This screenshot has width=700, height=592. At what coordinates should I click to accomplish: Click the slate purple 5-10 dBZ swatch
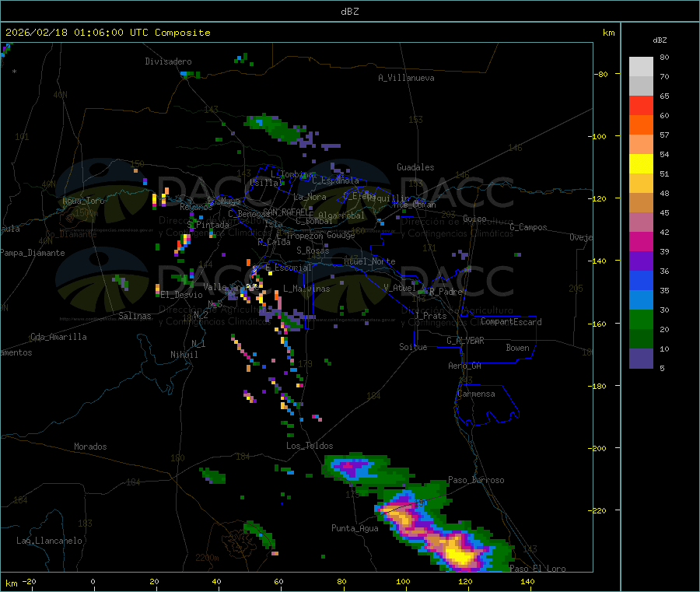coord(641,358)
